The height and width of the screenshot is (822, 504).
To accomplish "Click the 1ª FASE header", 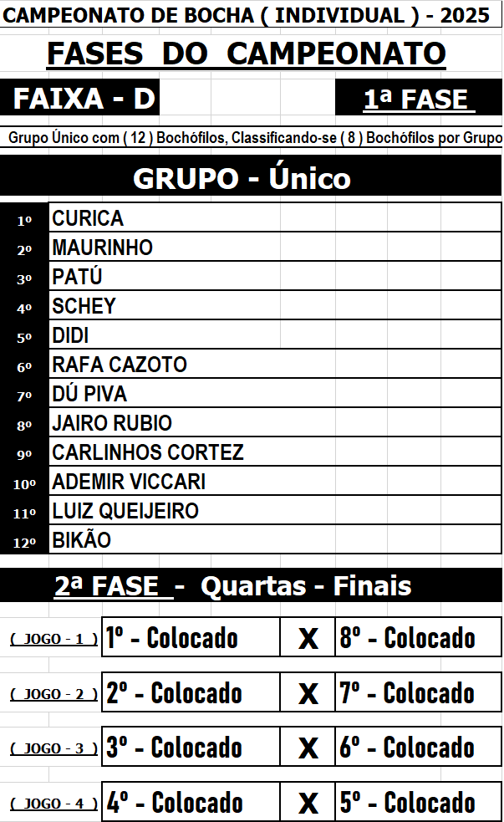I will [419, 98].
